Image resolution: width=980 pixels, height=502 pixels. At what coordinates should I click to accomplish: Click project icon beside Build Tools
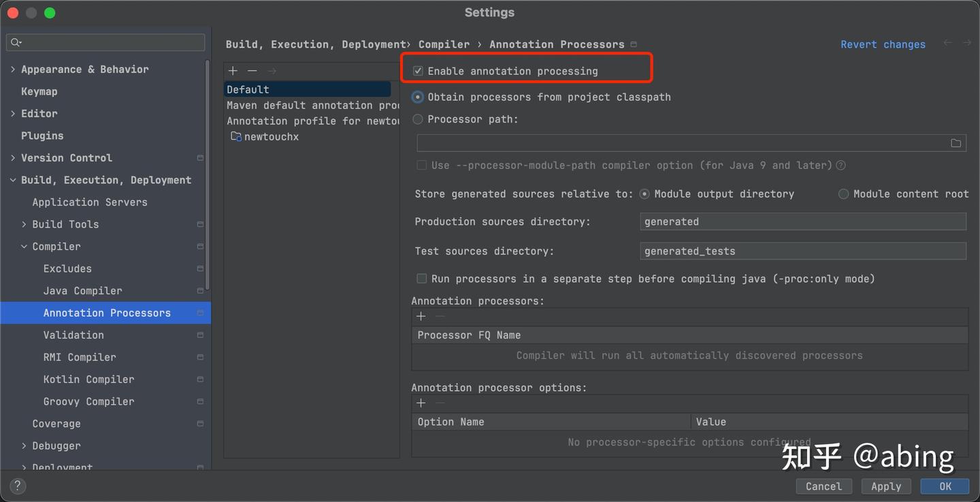point(200,224)
